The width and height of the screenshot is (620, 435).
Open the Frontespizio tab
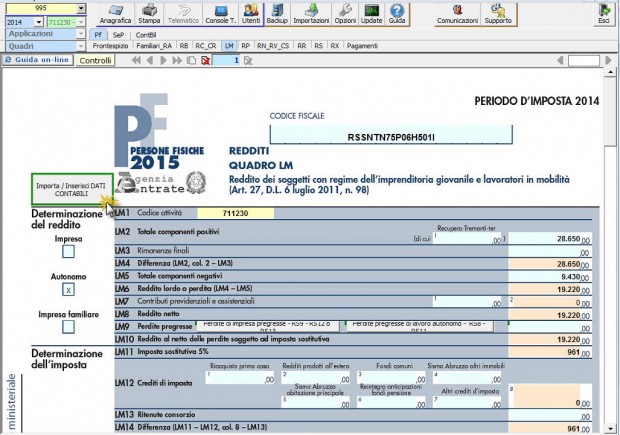point(110,46)
